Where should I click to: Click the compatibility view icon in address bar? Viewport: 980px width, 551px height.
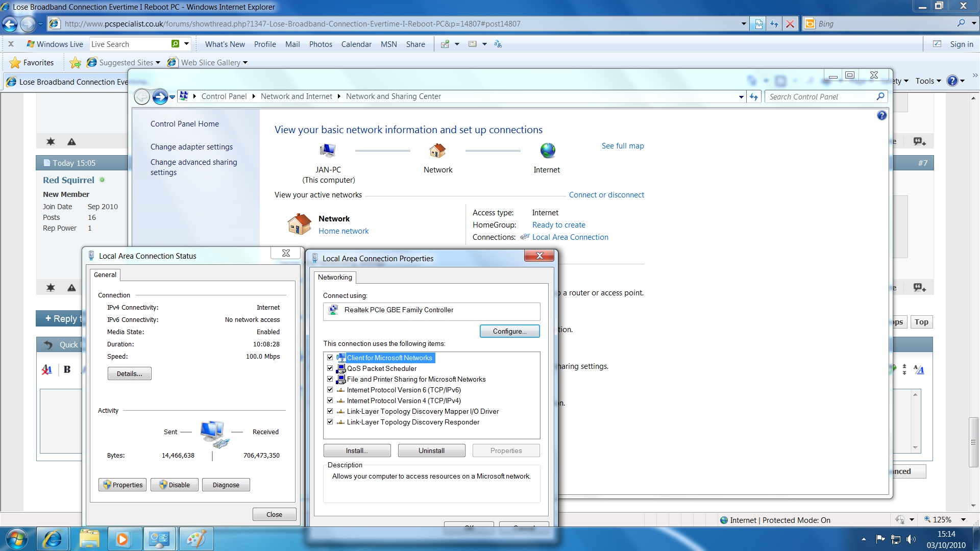pos(758,24)
